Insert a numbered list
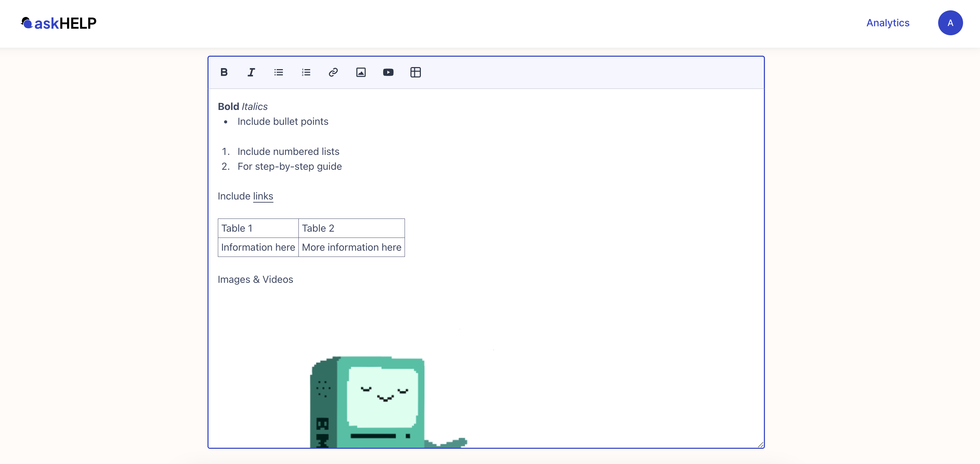This screenshot has height=464, width=980. (x=306, y=72)
